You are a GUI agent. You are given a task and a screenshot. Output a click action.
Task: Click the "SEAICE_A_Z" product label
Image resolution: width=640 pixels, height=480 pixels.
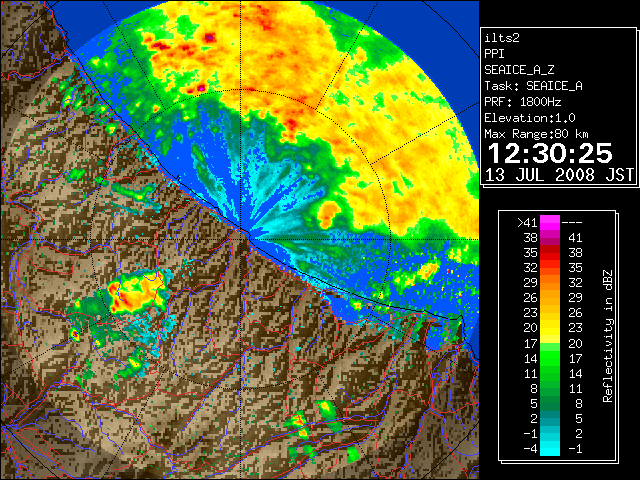[x=519, y=70]
